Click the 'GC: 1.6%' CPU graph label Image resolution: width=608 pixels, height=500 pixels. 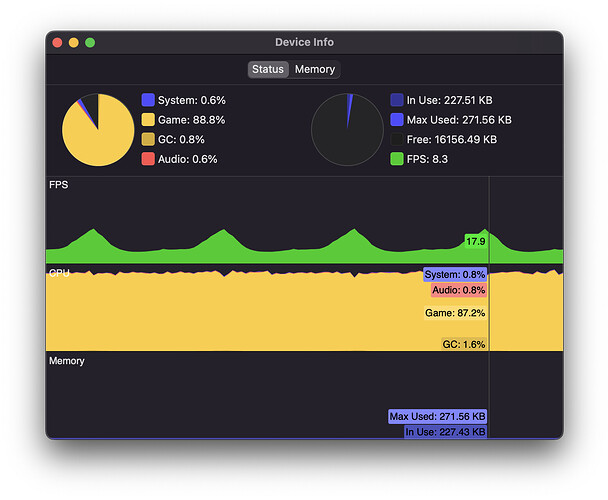[x=464, y=344]
